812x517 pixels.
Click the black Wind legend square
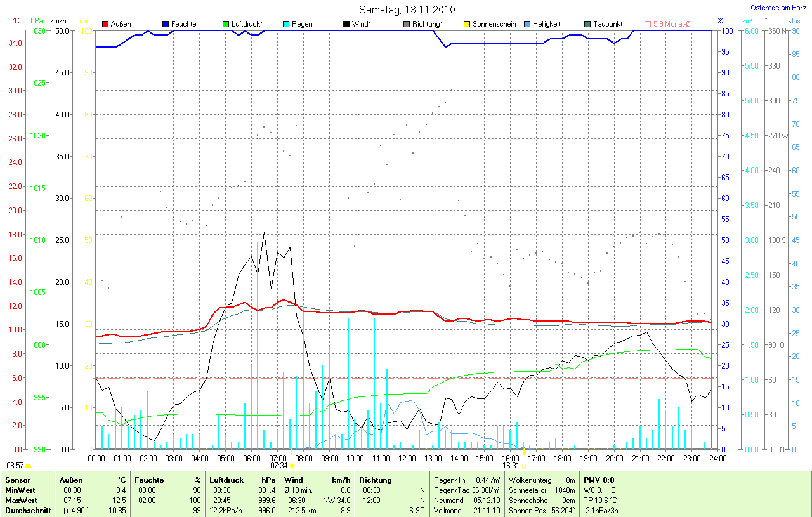coord(346,24)
